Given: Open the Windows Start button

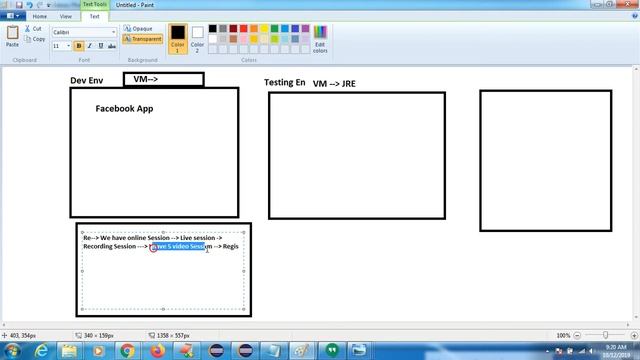Looking at the screenshot, I should [12, 351].
